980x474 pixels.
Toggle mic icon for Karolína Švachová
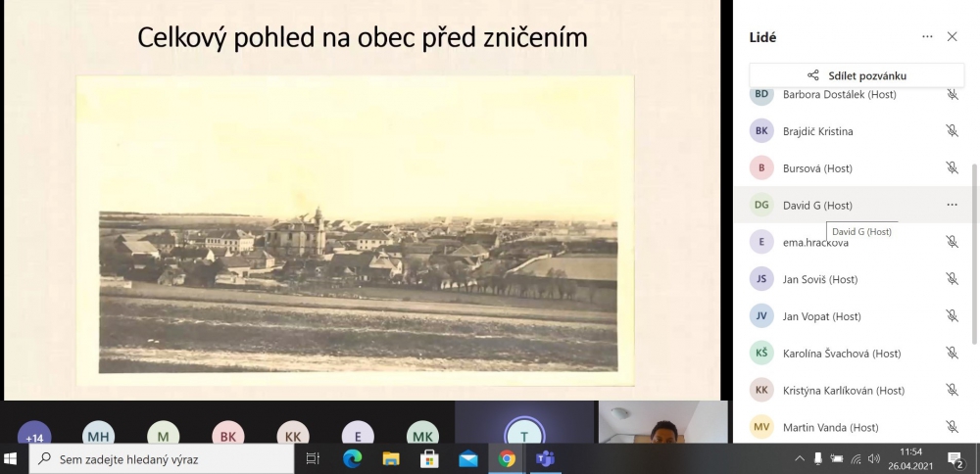point(952,353)
